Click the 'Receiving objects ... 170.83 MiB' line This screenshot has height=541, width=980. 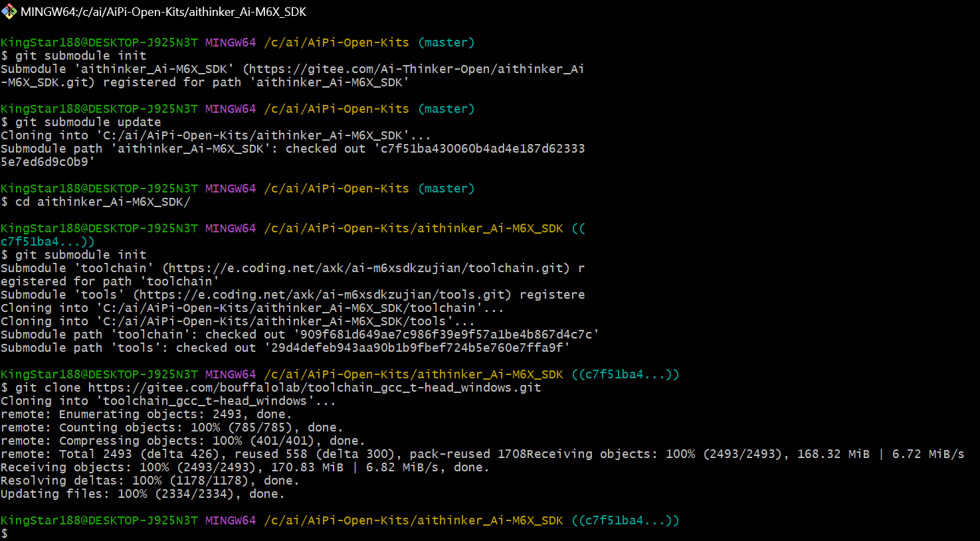[245, 467]
